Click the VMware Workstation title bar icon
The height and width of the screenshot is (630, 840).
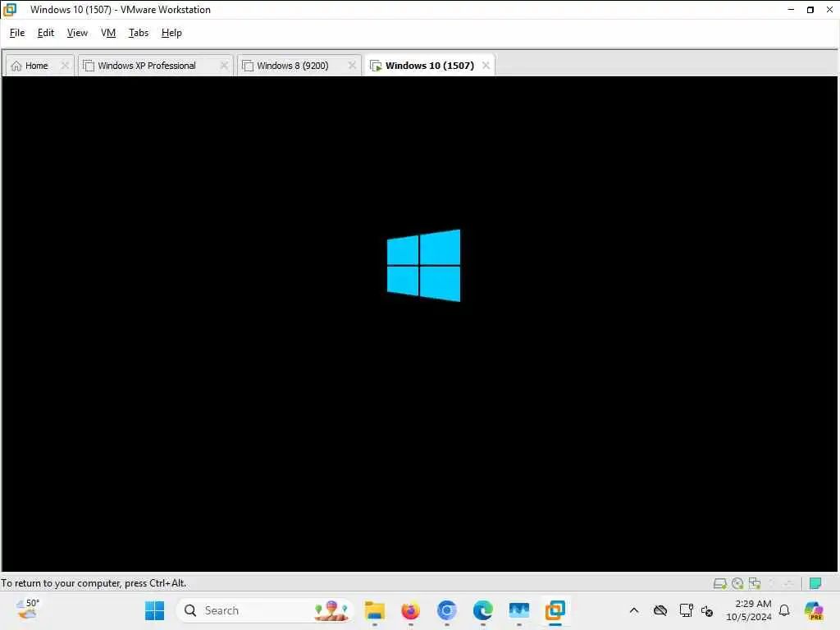pos(10,10)
